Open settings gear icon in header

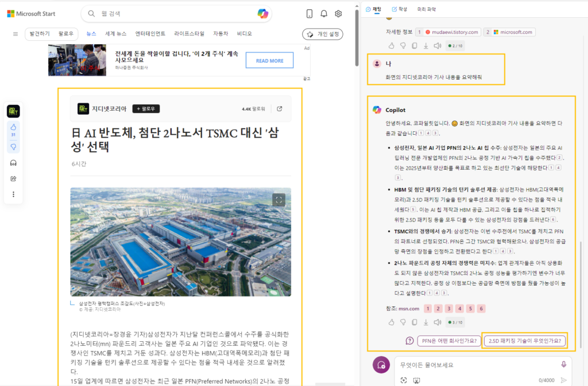[x=338, y=14]
